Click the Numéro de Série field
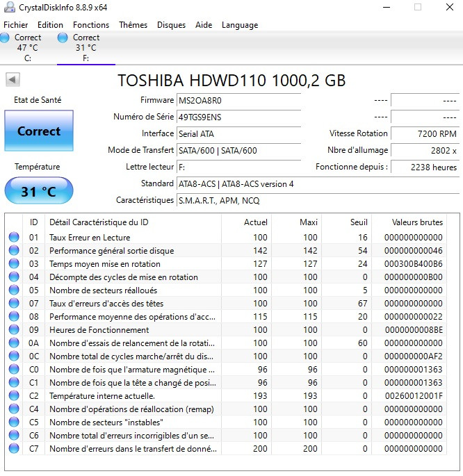Viewport: 463px width, 476px height. pos(238,117)
